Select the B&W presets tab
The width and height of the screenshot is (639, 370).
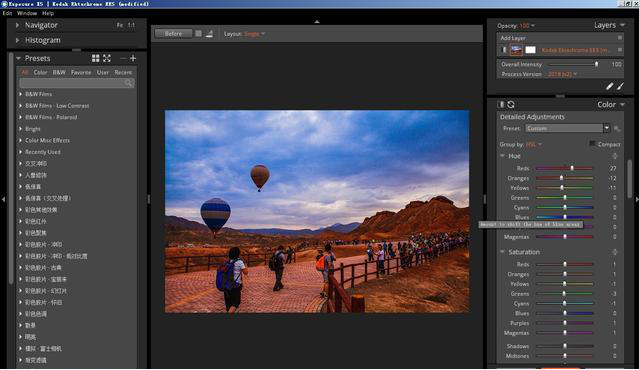pos(59,72)
